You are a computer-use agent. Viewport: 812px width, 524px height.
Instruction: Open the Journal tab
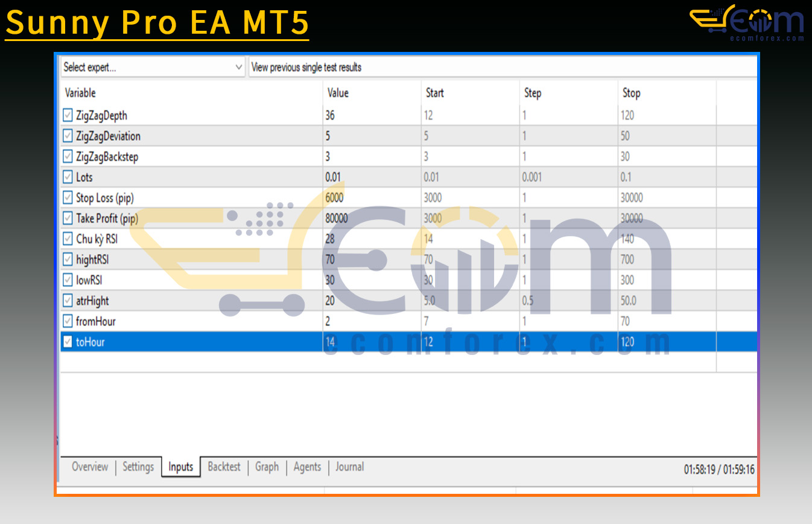350,467
